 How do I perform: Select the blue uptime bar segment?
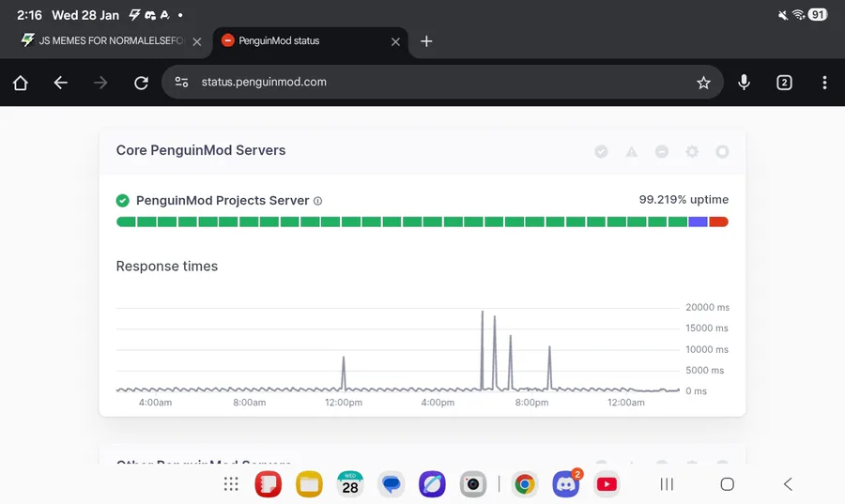(x=698, y=221)
